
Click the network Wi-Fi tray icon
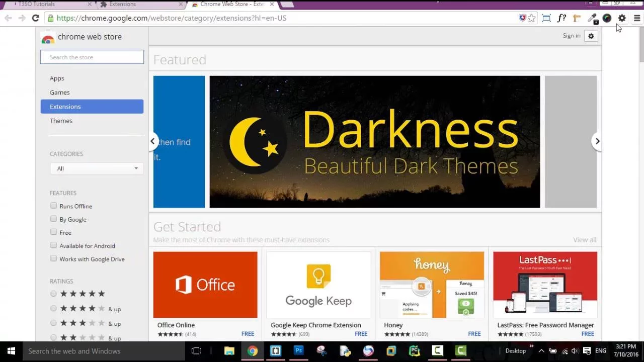(x=564, y=351)
